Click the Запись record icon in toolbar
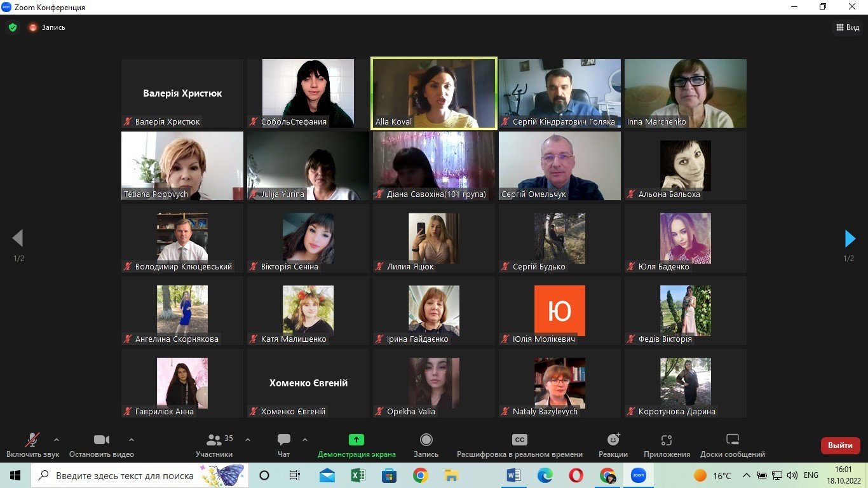 tap(426, 445)
